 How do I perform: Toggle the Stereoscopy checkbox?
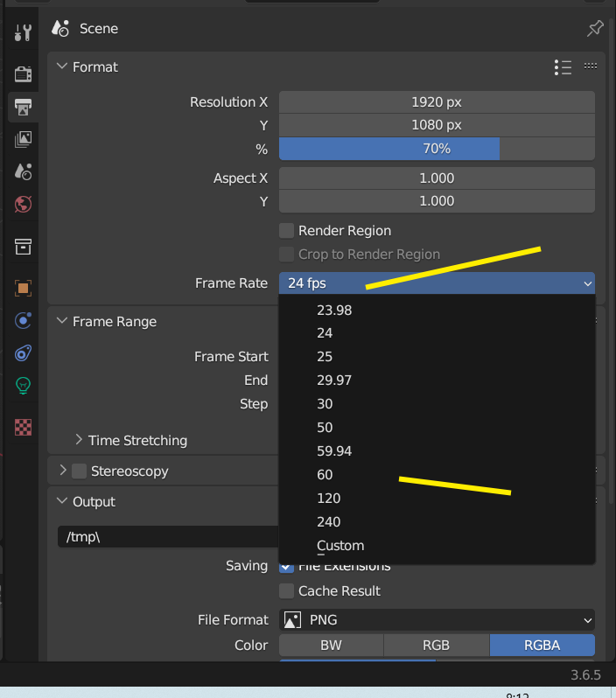click(80, 471)
